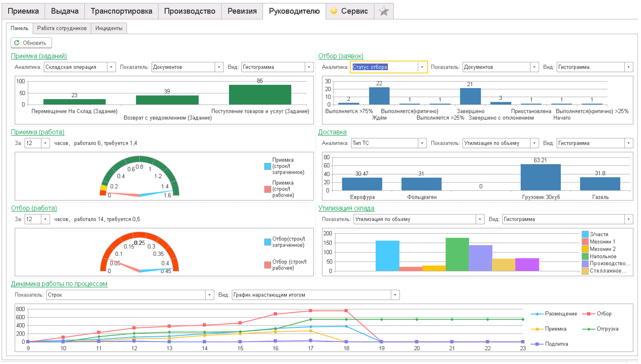Click Подпитка line legend marker
The width and height of the screenshot is (641, 364).
pos(537,344)
